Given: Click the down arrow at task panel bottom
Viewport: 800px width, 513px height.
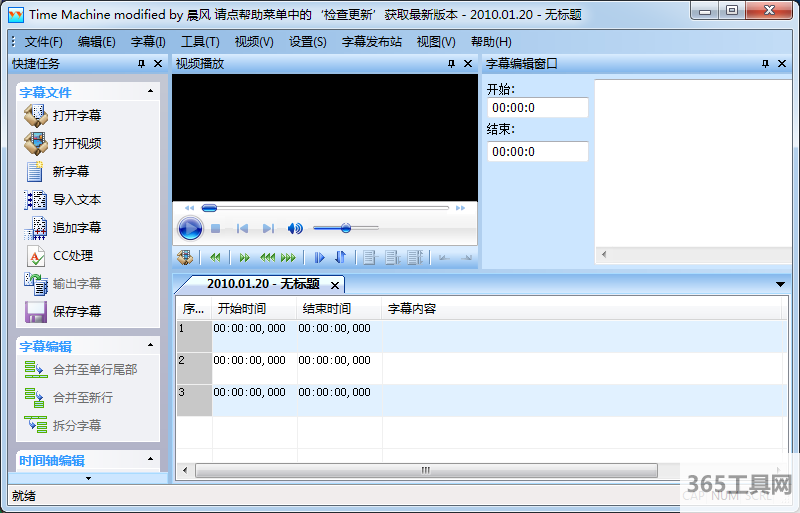Looking at the screenshot, I should pyautogui.click(x=88, y=478).
